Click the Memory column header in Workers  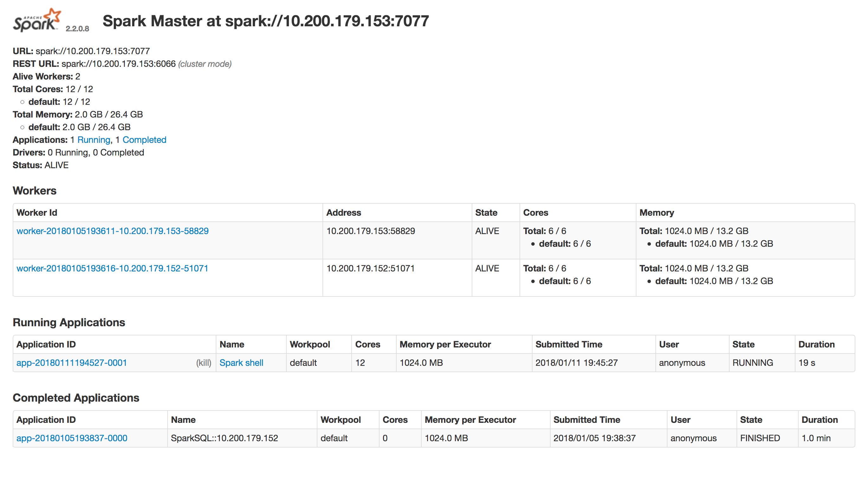click(656, 213)
